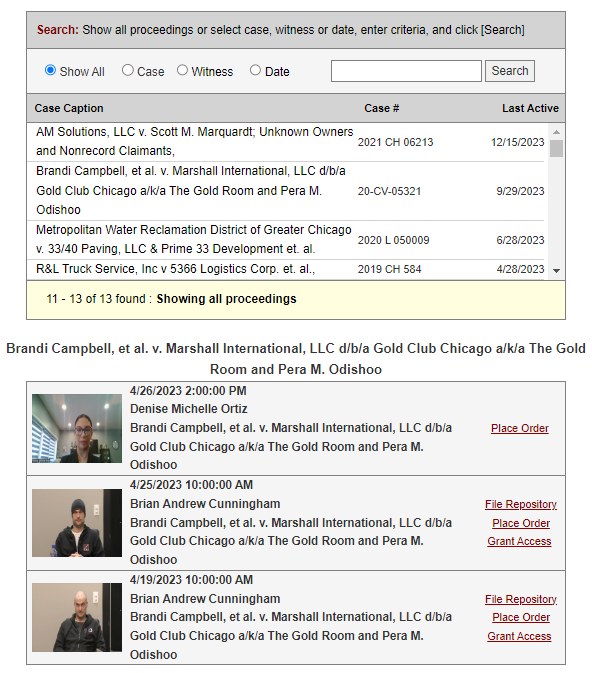
Task: Open the 4/25/2023 Brian Cunningham video thumbnail
Action: coord(77,523)
